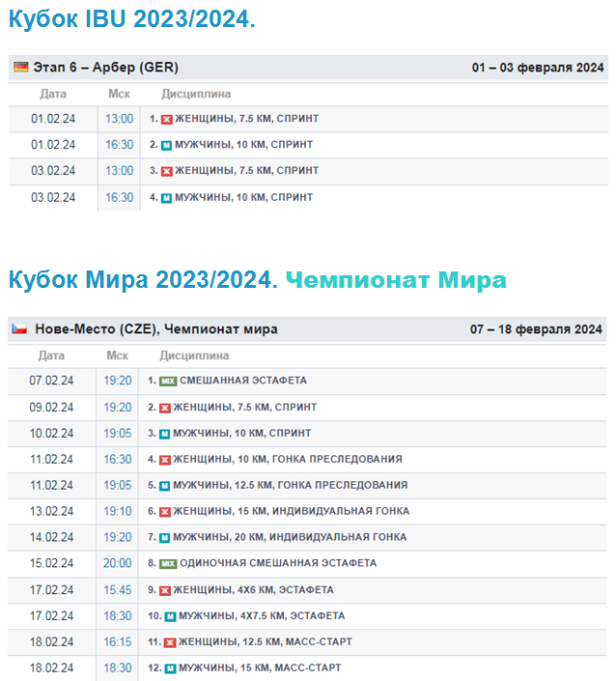Click the Нове-Место (CZE), Чемпионат мира title

(156, 329)
